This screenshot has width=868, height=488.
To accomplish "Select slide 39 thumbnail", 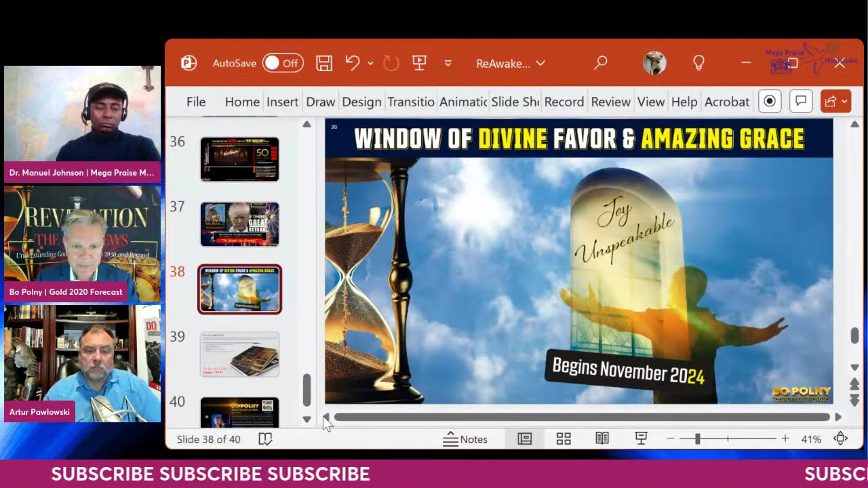I will 239,354.
